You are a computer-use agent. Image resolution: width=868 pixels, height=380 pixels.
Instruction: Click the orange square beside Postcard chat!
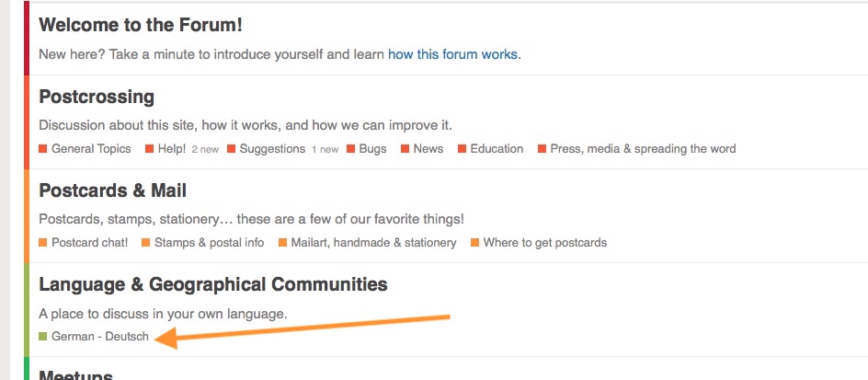tap(43, 243)
